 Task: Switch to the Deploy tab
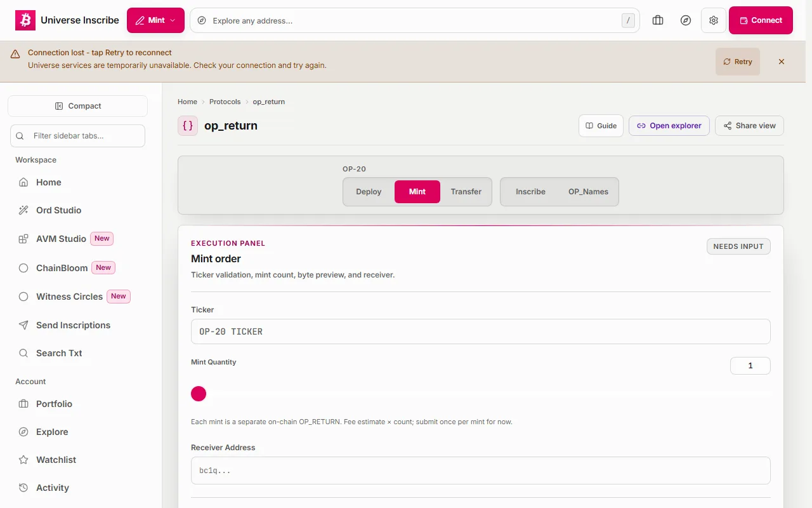[x=369, y=192]
